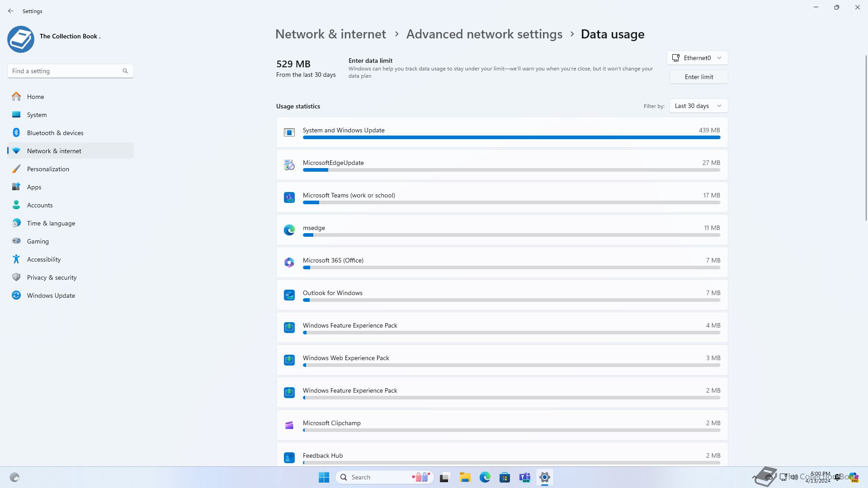Image resolution: width=868 pixels, height=488 pixels.
Task: Open Bluetooth & devices settings
Action: click(x=71, y=132)
